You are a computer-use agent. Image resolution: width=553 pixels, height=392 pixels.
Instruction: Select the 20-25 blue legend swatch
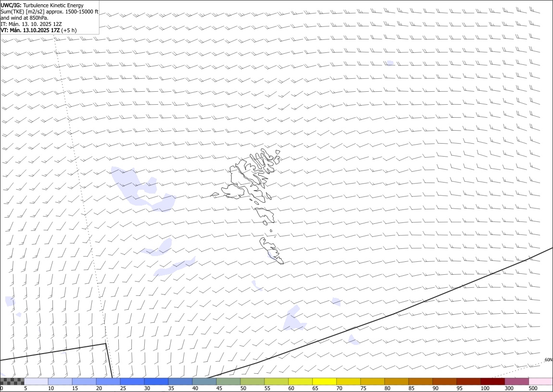coord(108,381)
